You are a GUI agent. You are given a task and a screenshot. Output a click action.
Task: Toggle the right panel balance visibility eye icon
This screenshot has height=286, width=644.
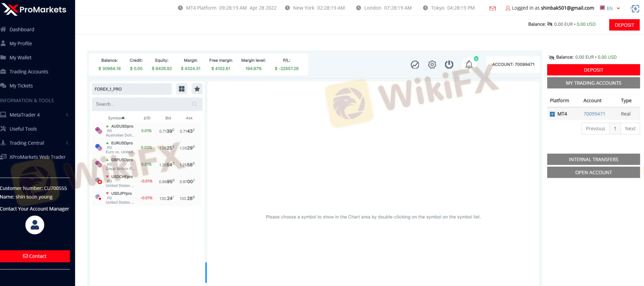(x=551, y=57)
